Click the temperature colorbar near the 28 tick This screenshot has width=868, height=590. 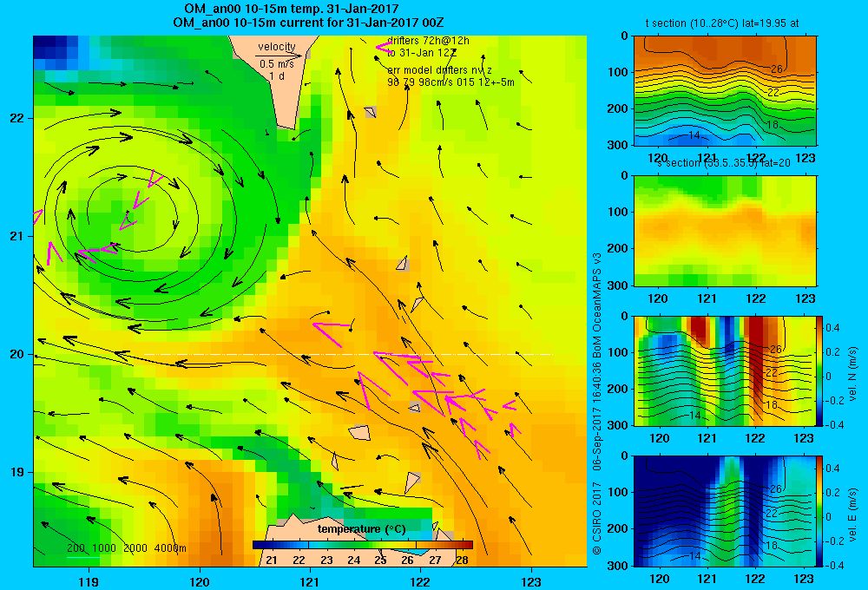click(x=463, y=545)
